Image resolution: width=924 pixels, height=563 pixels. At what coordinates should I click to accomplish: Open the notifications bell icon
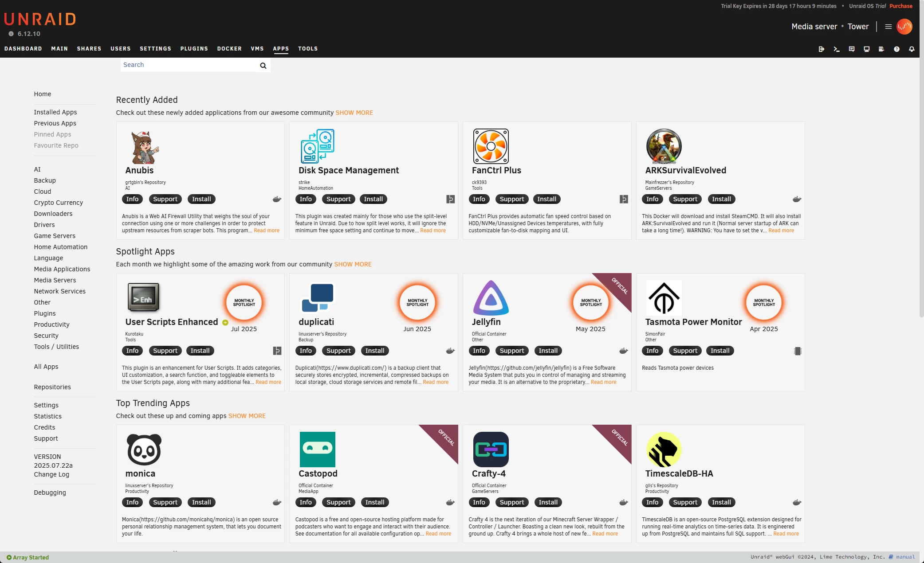coord(912,49)
